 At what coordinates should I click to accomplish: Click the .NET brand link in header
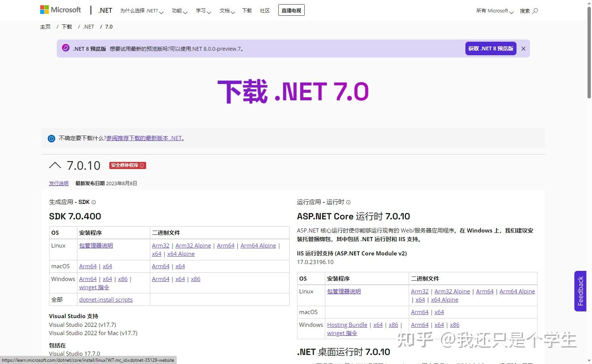105,11
